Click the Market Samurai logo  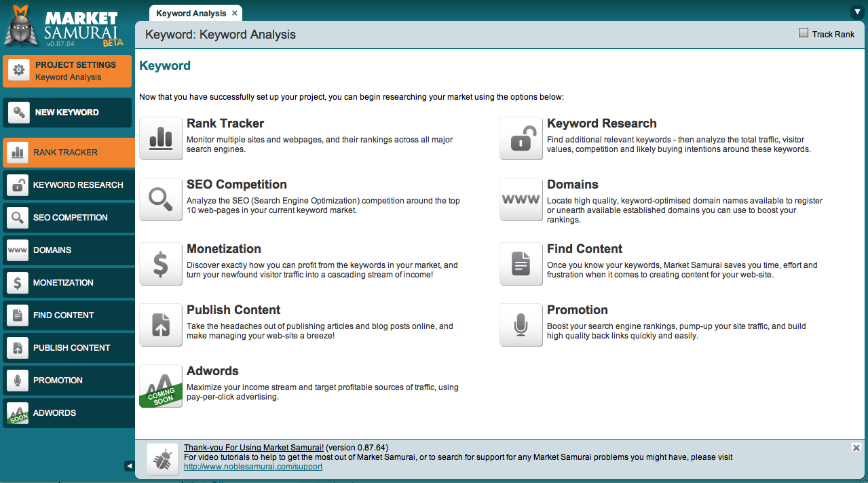tap(64, 26)
